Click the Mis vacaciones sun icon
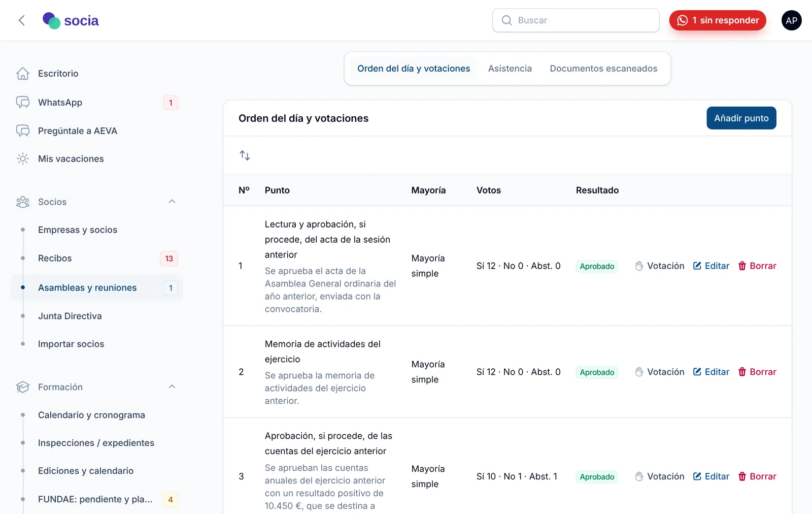The height and width of the screenshot is (514, 812). pos(23,159)
